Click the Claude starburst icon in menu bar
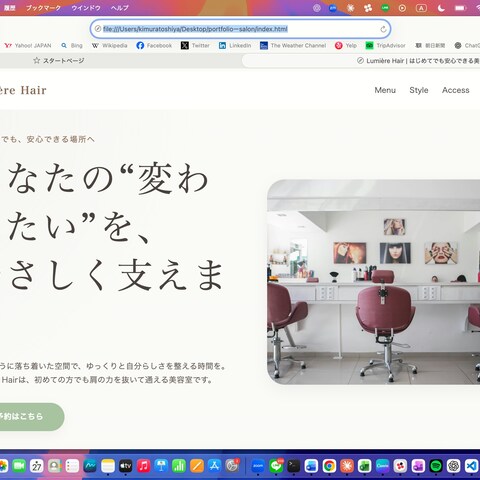 350,8
